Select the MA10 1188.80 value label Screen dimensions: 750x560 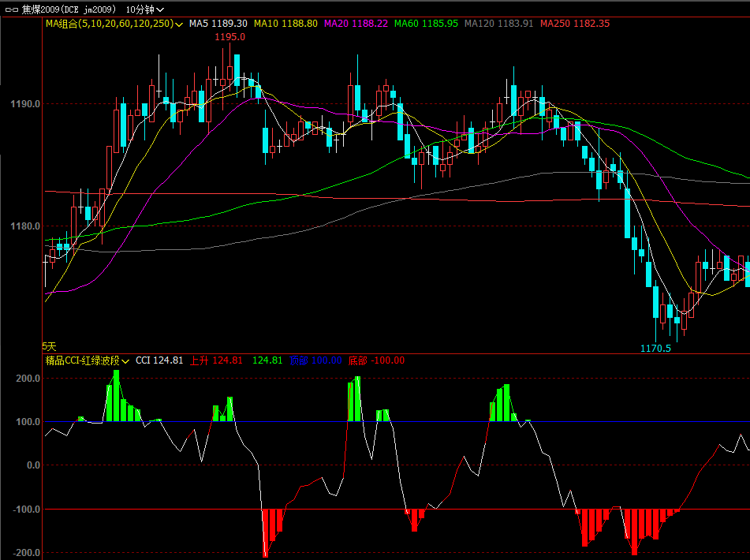point(285,24)
